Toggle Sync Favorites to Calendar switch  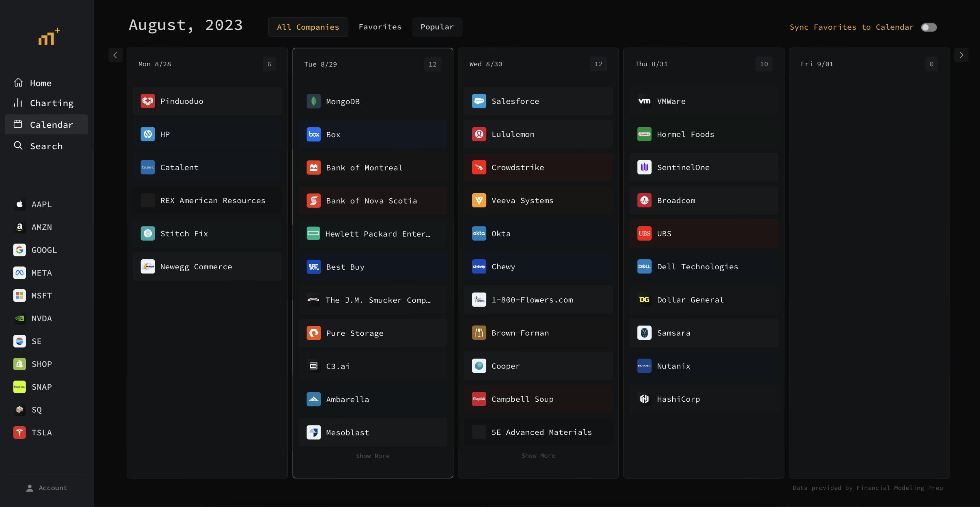click(929, 27)
